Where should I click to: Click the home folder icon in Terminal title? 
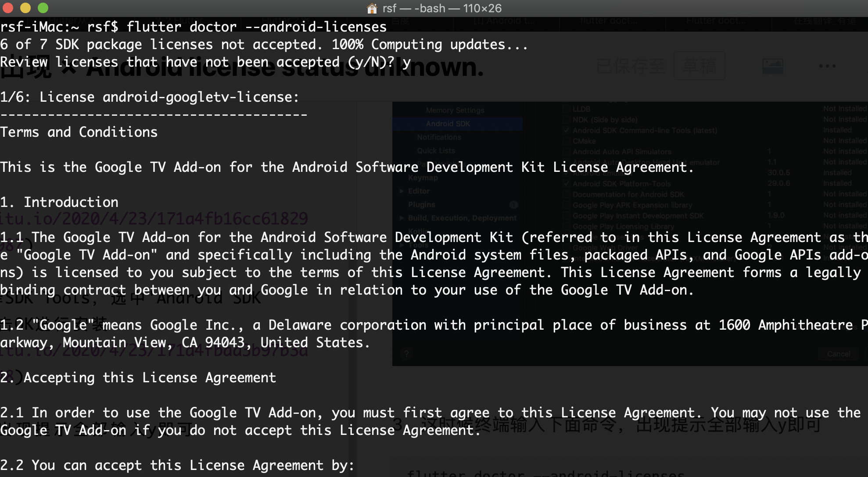point(372,8)
